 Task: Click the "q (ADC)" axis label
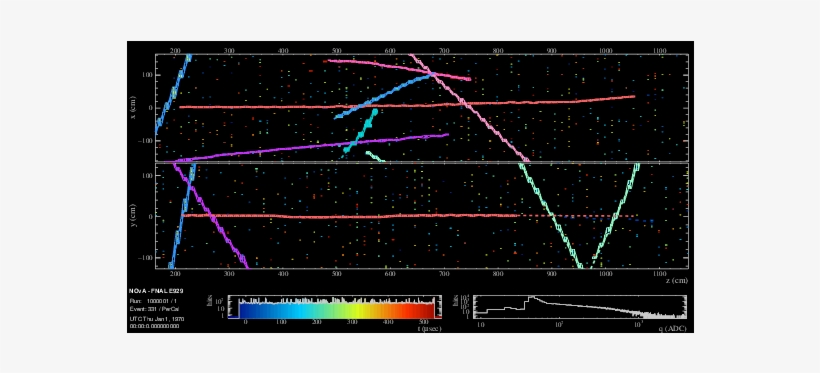(x=674, y=328)
